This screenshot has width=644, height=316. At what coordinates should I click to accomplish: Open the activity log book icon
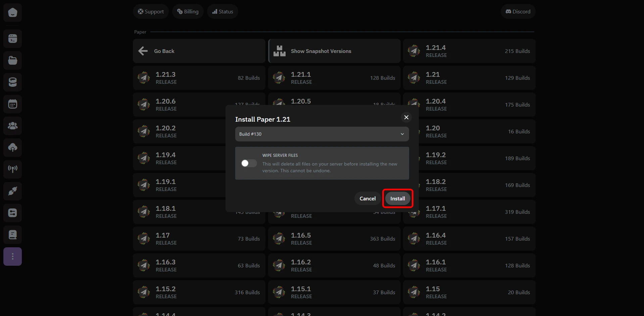pos(13,235)
